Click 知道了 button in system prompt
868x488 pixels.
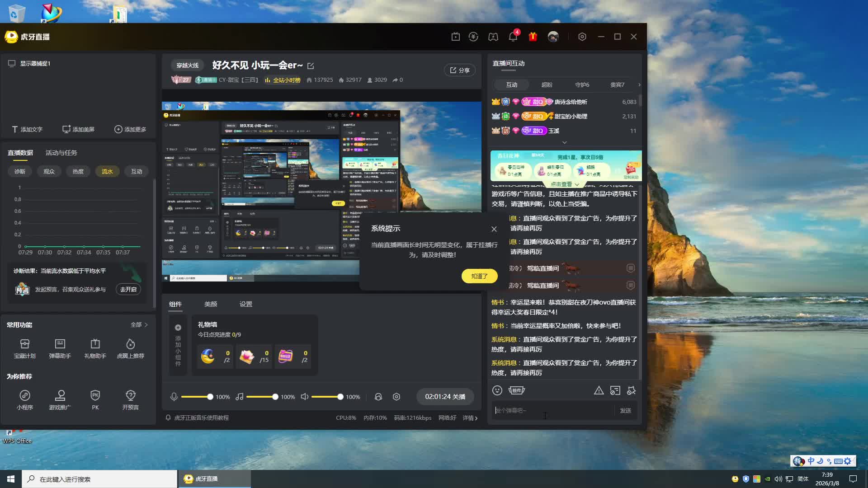[x=479, y=276]
